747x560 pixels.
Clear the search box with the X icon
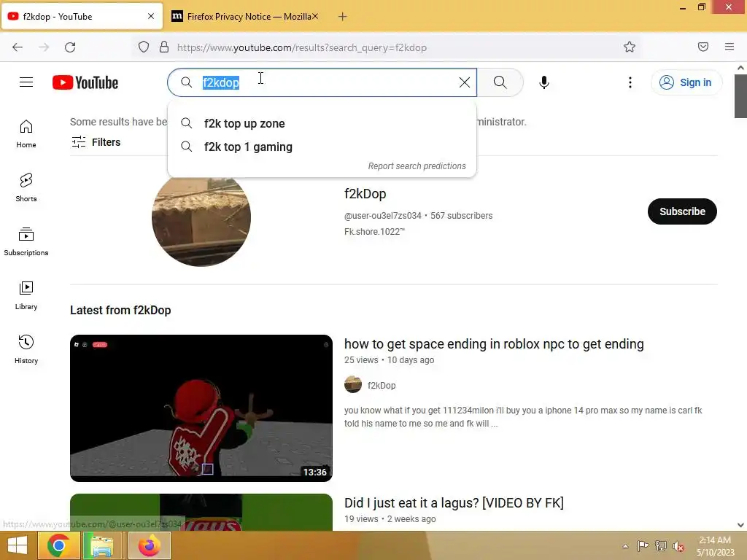tap(465, 82)
